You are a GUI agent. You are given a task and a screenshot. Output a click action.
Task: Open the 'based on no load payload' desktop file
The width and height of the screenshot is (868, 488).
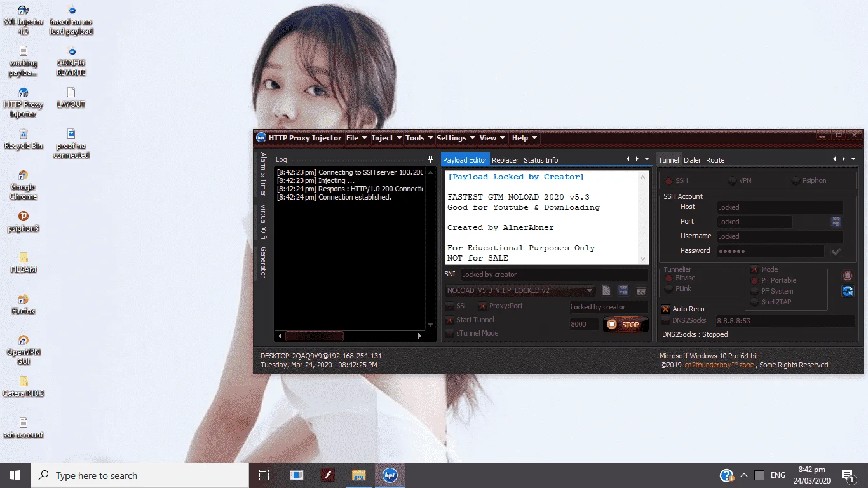click(x=71, y=20)
